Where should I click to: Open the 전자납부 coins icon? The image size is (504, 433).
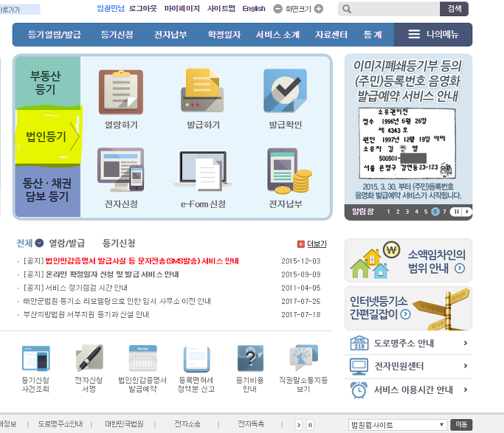289,171
